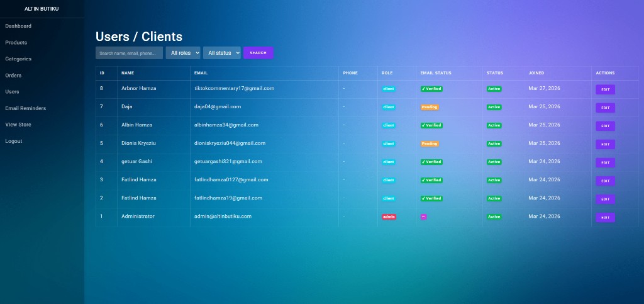
Task: Navigate to the Orders section
Action: point(13,76)
